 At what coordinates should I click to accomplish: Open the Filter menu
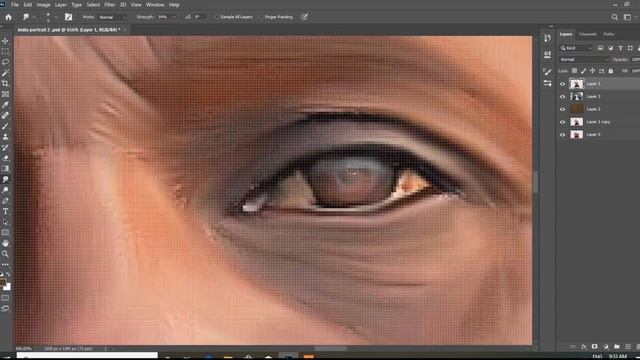[x=109, y=5]
